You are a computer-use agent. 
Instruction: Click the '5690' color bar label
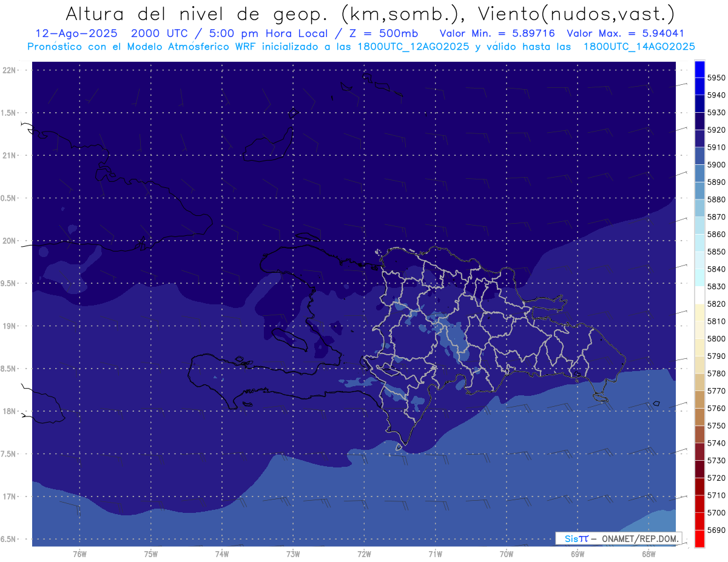[x=716, y=530]
